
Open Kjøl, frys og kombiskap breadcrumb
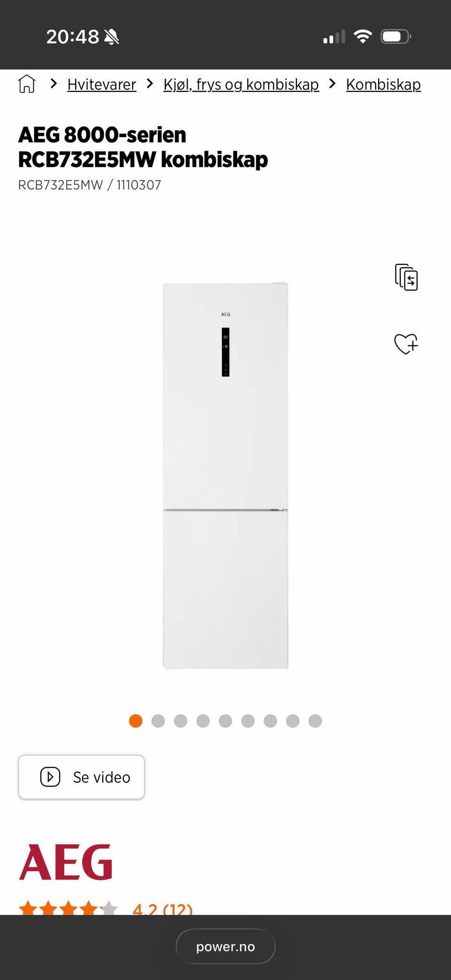pos(241,85)
